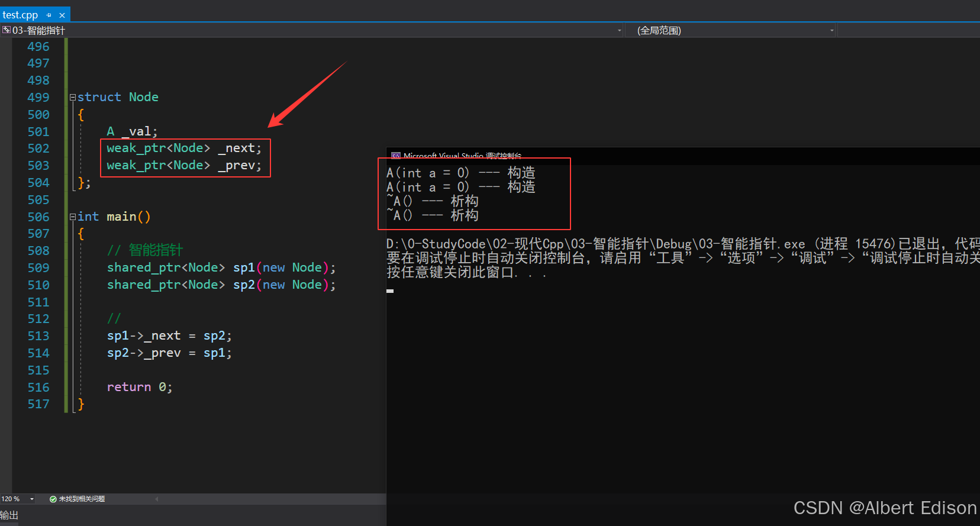This screenshot has height=526, width=980.
Task: Click the process exited path line in console
Action: pos(683,244)
